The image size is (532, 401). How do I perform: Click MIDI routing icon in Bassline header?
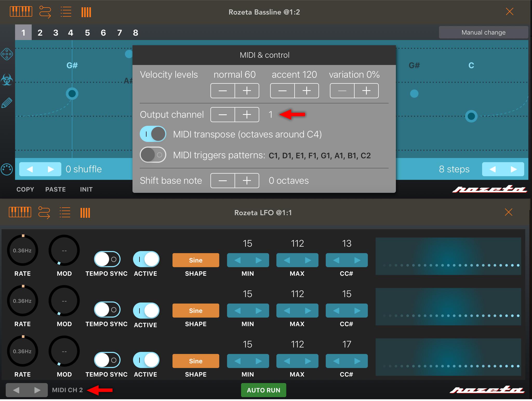pyautogui.click(x=45, y=12)
